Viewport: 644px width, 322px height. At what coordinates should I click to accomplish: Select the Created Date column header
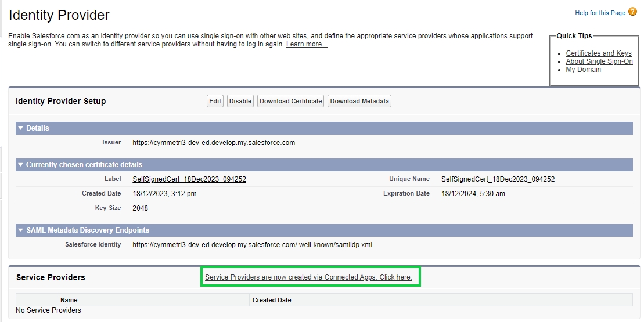(x=272, y=300)
